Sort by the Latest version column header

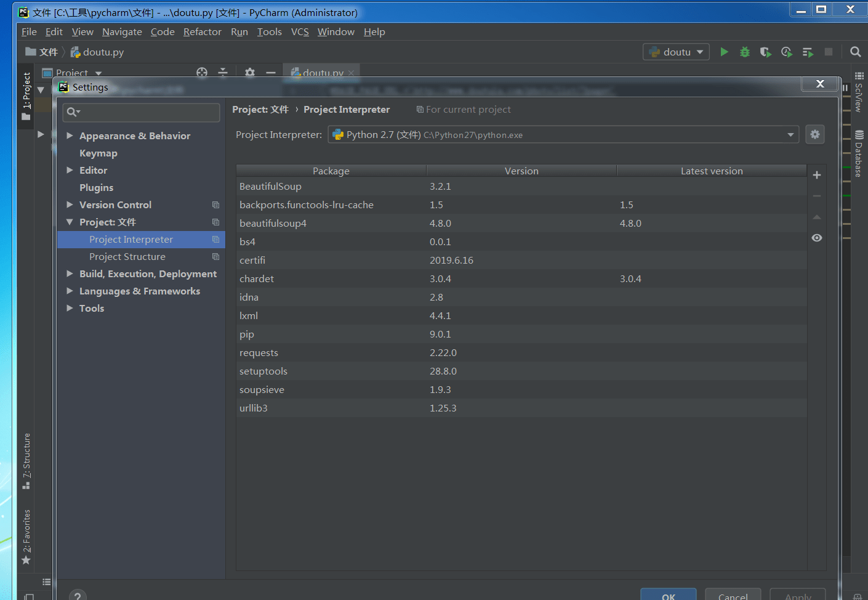point(712,171)
